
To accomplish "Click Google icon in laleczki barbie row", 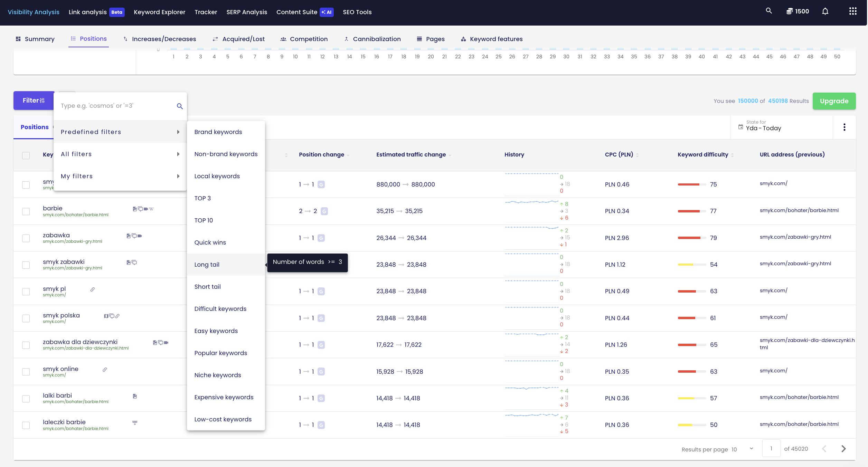I will coord(321,425).
